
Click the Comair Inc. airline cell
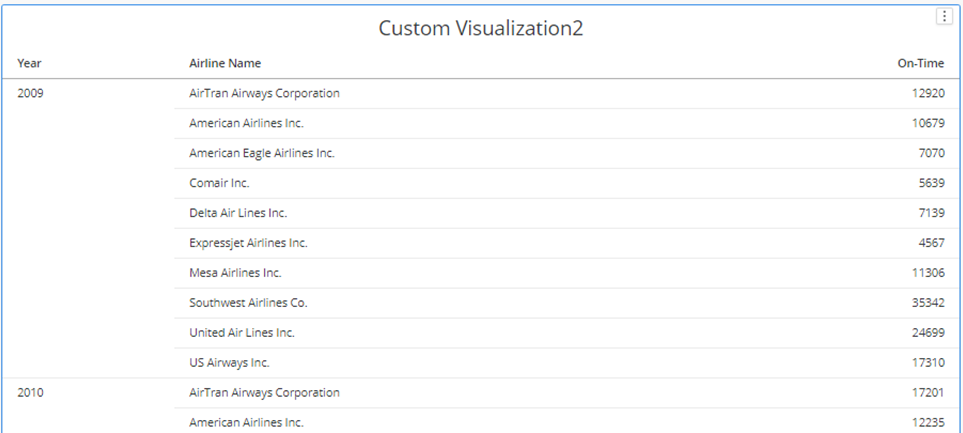click(219, 183)
